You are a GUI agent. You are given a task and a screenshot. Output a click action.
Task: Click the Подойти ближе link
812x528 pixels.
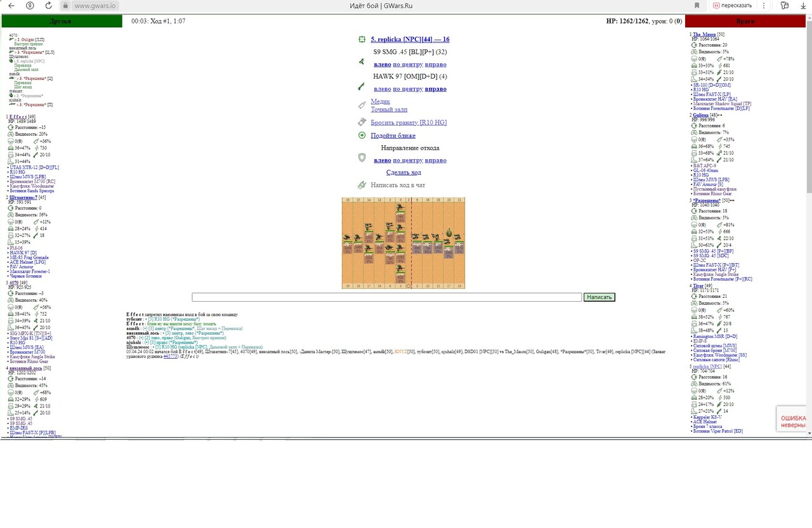[393, 135]
